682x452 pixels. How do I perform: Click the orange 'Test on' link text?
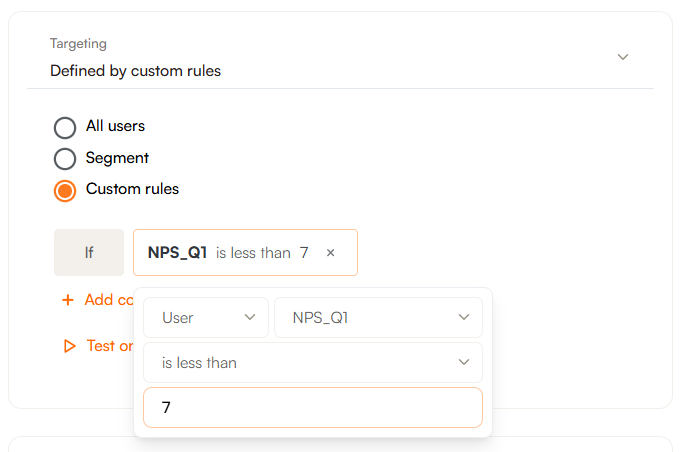[108, 346]
